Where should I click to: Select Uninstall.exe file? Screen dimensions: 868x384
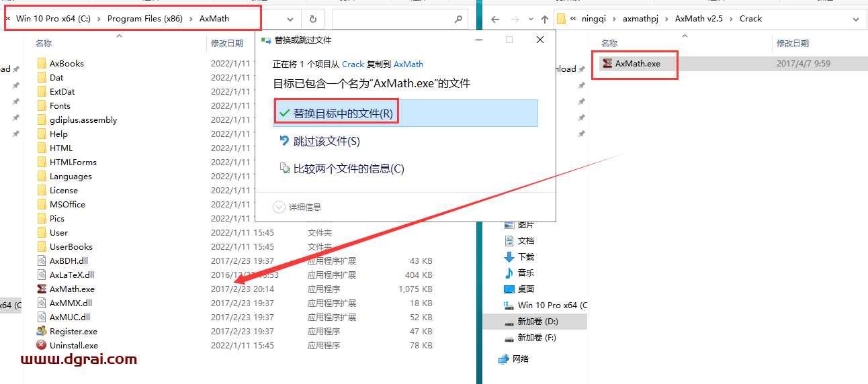74,345
